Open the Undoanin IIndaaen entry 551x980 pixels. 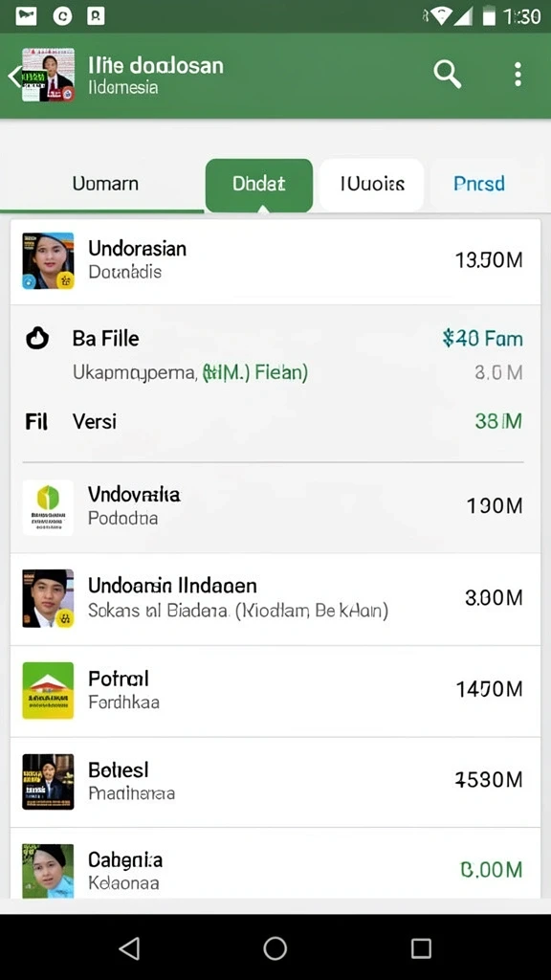coord(275,599)
